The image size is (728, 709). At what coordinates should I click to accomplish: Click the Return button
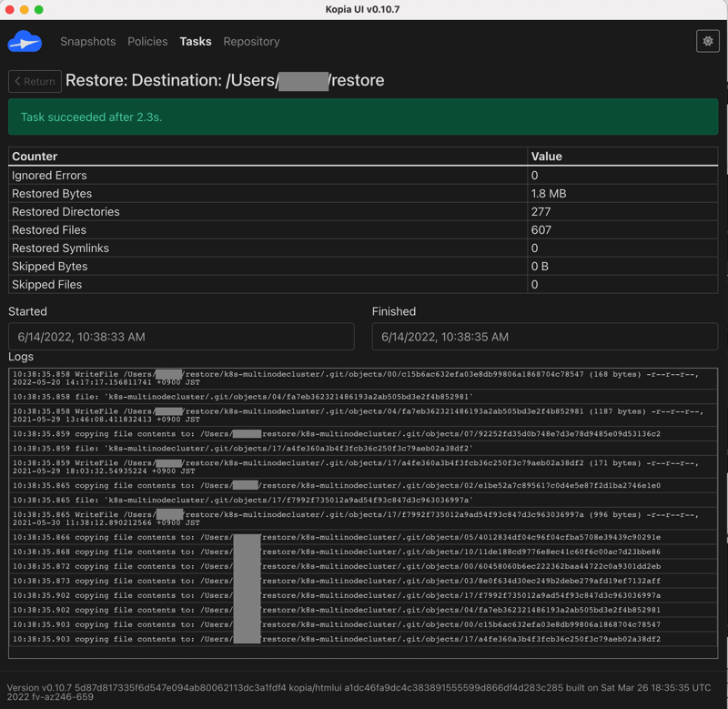click(35, 81)
